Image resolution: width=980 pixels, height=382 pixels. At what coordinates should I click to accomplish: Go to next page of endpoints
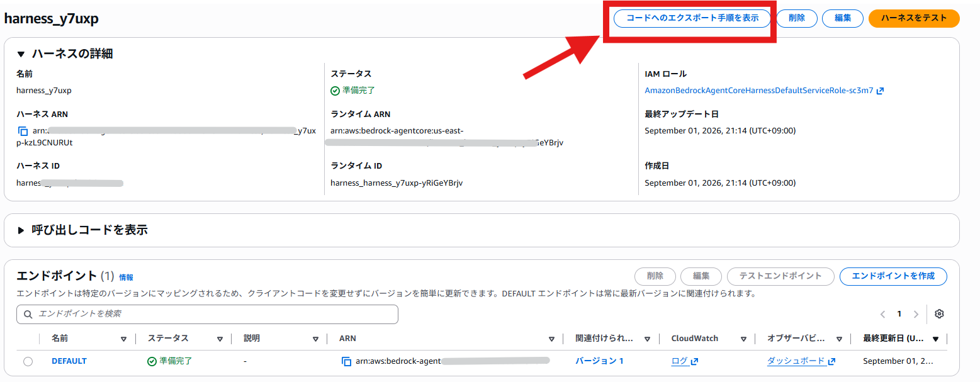tap(916, 314)
